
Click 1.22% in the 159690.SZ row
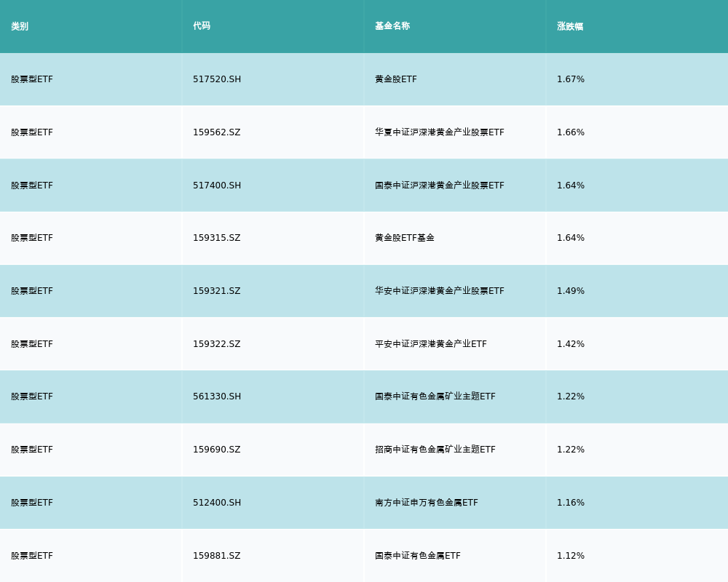(x=571, y=450)
